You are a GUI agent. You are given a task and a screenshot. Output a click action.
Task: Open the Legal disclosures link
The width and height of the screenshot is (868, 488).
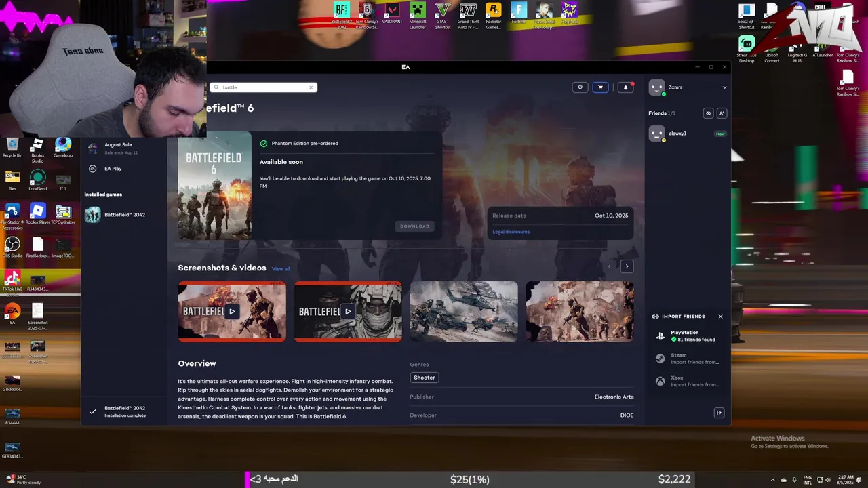pos(511,232)
